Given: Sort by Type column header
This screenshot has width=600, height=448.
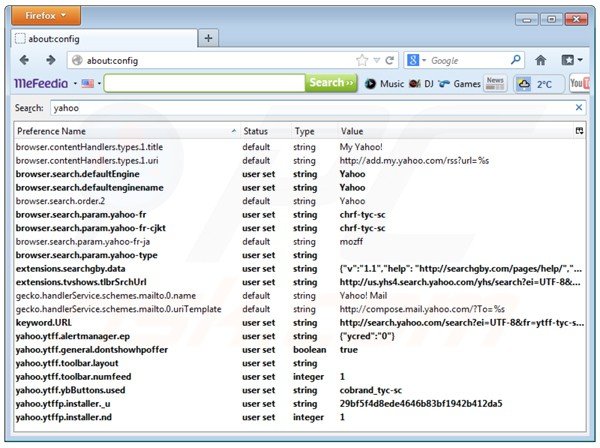Looking at the screenshot, I should pos(314,131).
